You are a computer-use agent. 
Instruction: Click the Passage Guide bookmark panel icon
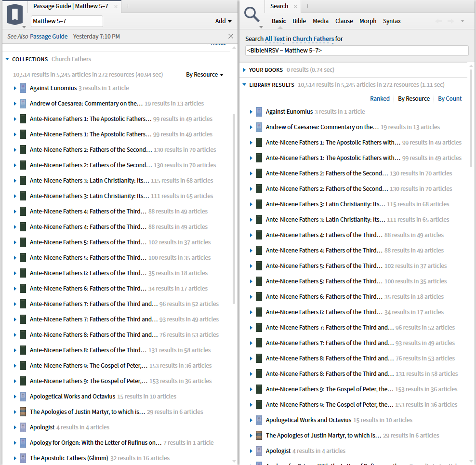(x=15, y=14)
